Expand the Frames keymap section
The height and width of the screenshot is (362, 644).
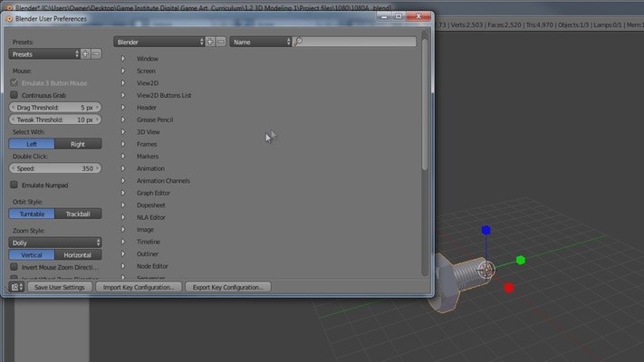[x=123, y=144]
